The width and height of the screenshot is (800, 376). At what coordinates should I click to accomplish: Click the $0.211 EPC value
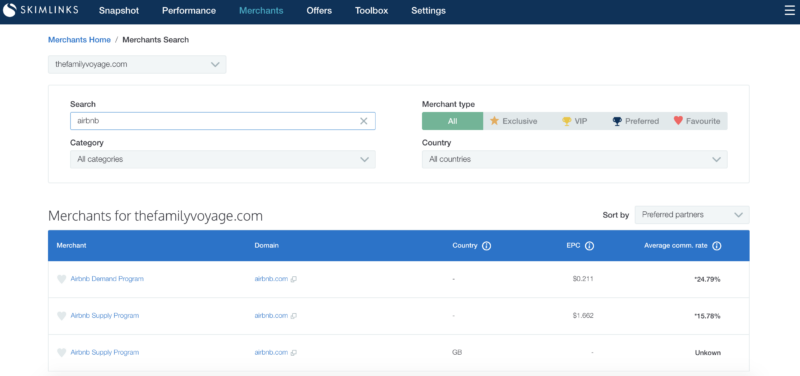click(583, 279)
